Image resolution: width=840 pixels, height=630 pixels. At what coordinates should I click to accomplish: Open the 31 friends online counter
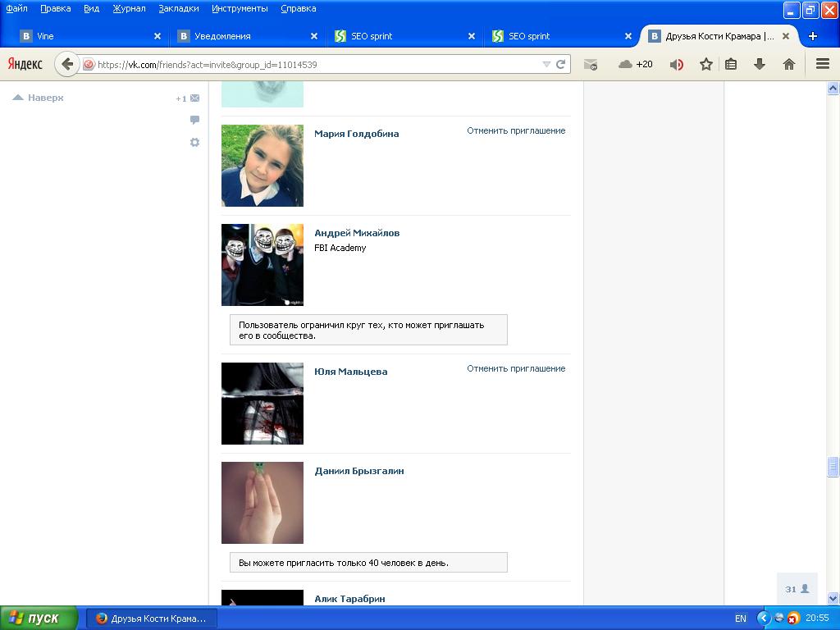point(797,589)
